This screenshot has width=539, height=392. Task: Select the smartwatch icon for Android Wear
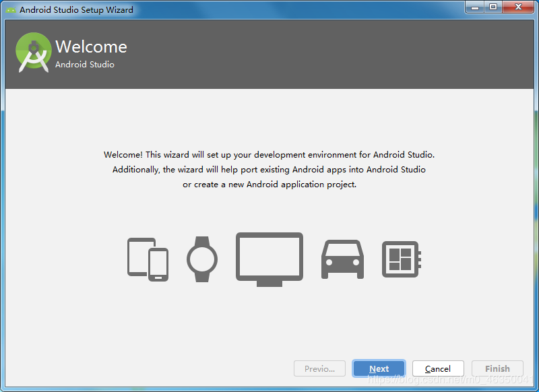tap(202, 259)
